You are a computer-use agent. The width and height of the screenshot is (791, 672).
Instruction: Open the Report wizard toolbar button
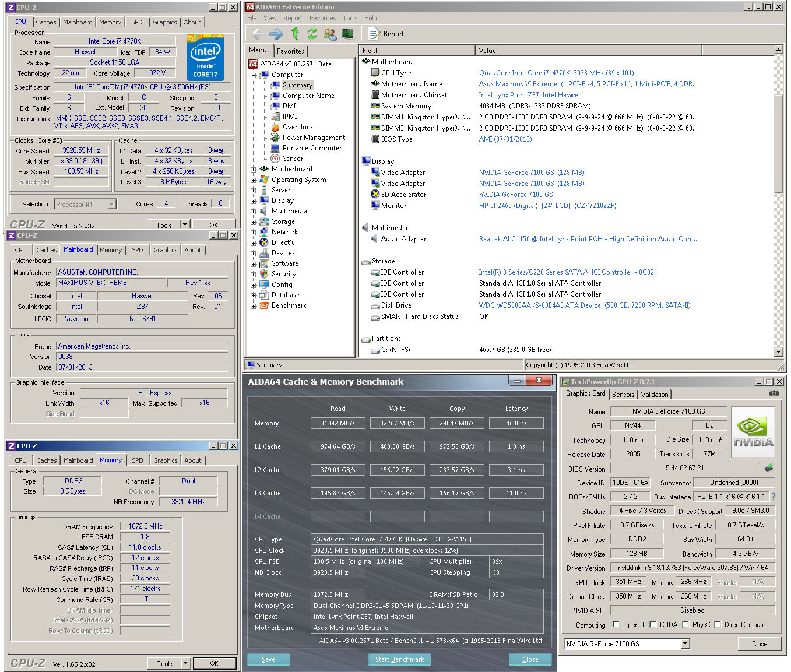[386, 34]
